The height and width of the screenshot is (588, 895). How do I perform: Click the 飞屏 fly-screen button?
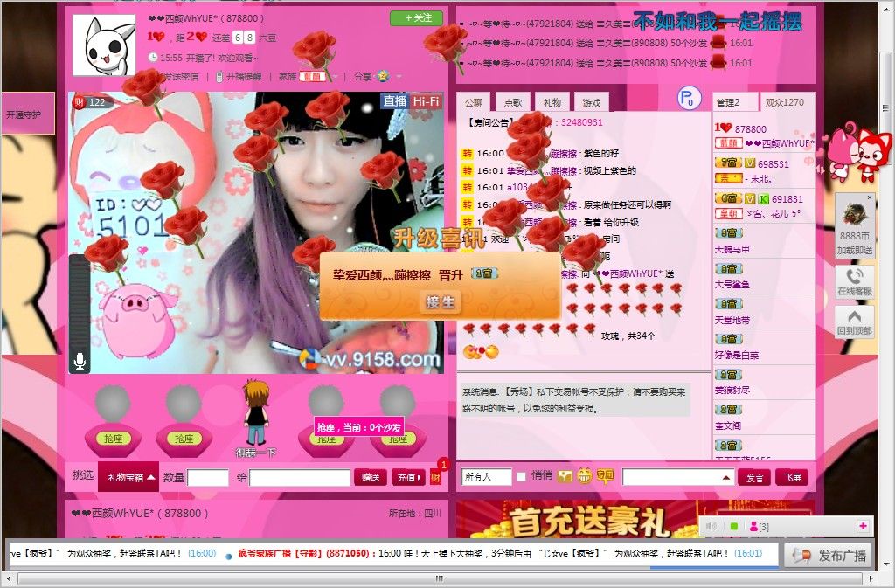pyautogui.click(x=792, y=477)
